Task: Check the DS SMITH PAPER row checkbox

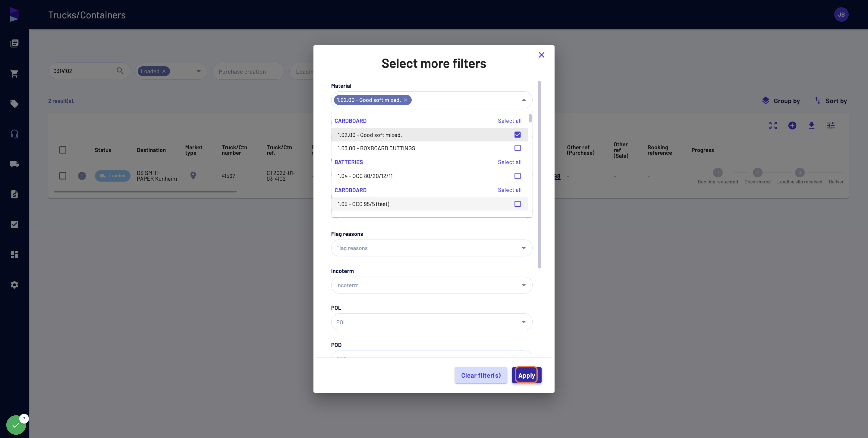Action: pyautogui.click(x=63, y=176)
